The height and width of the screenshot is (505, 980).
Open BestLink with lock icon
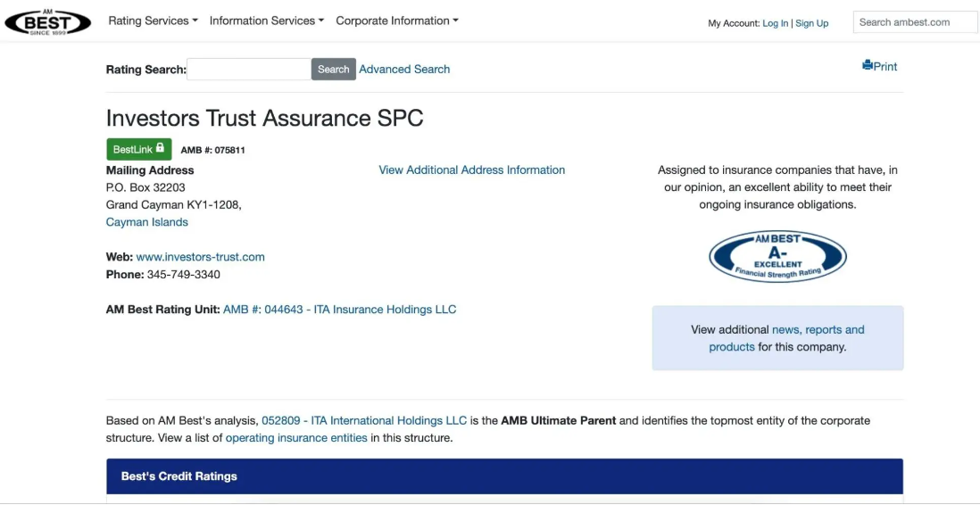pyautogui.click(x=138, y=150)
